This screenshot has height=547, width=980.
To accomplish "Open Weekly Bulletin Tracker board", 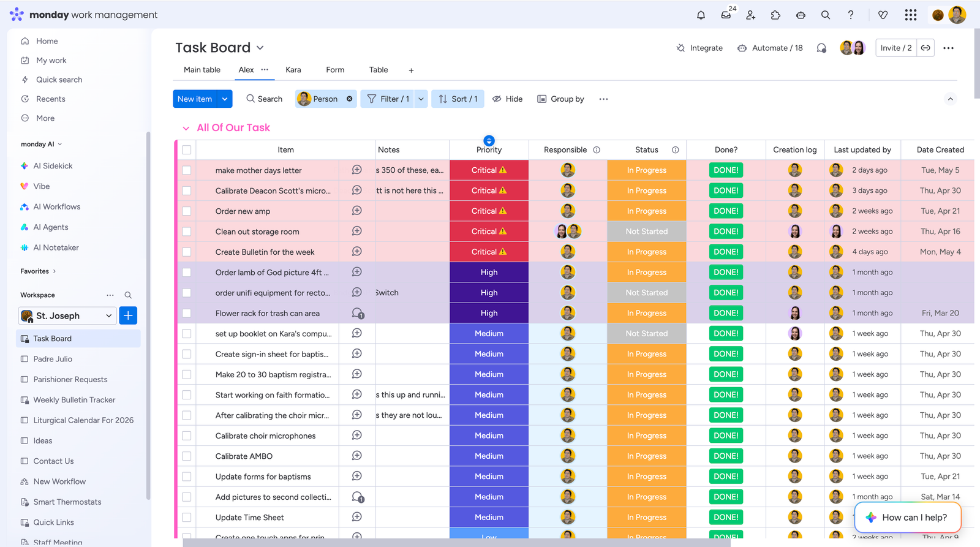I will pos(74,400).
